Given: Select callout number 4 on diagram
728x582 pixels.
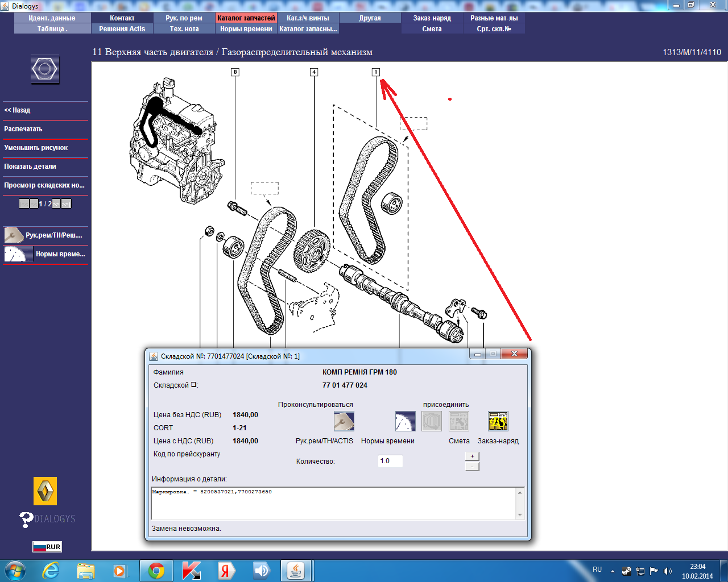Looking at the screenshot, I should pos(313,72).
